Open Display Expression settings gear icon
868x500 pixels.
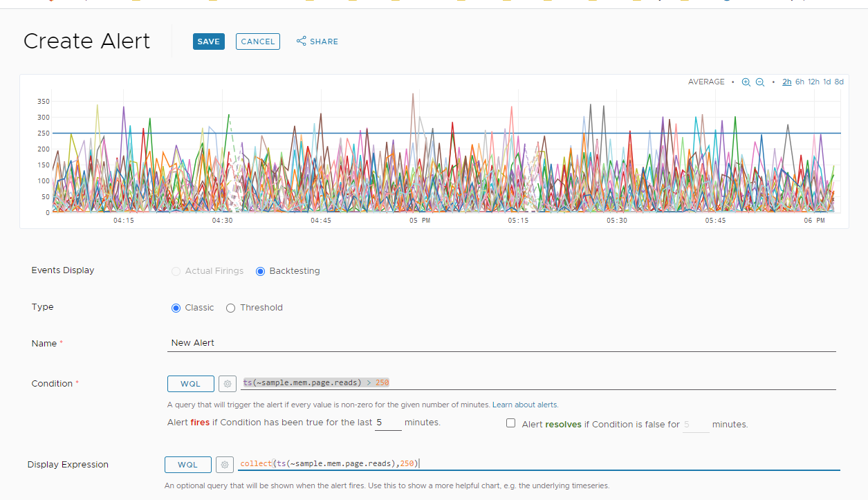point(224,465)
